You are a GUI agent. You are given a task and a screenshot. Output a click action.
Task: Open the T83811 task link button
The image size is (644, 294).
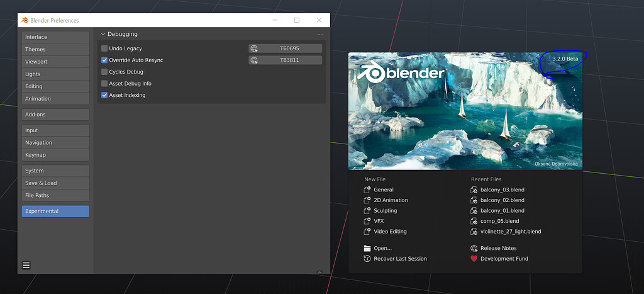click(x=286, y=60)
